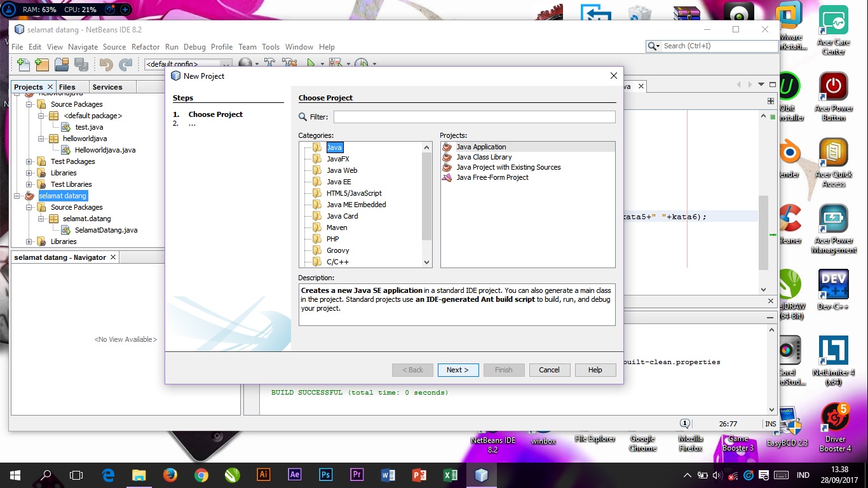Run the project using green arrow icon

click(x=309, y=64)
